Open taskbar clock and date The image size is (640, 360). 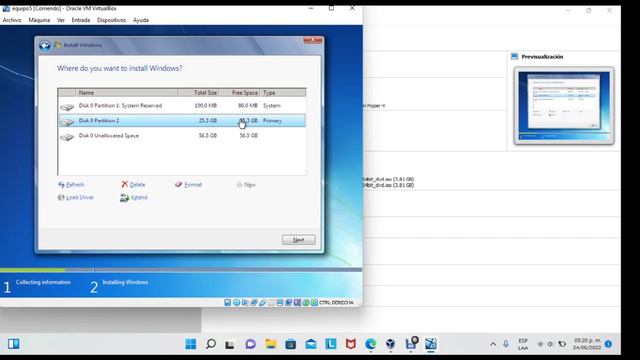pos(587,344)
